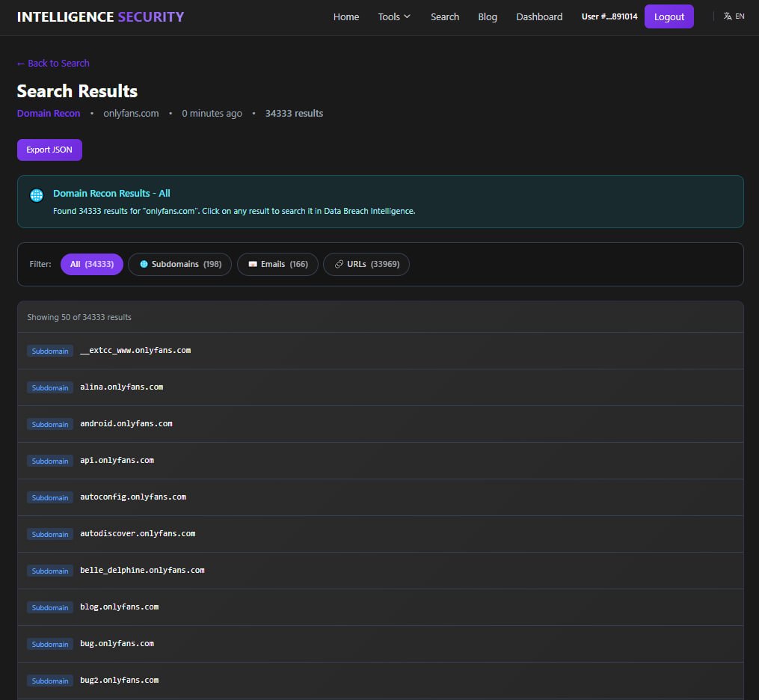This screenshot has width=759, height=700.
Task: Click the Emails filter envelope icon
Action: coord(253,264)
